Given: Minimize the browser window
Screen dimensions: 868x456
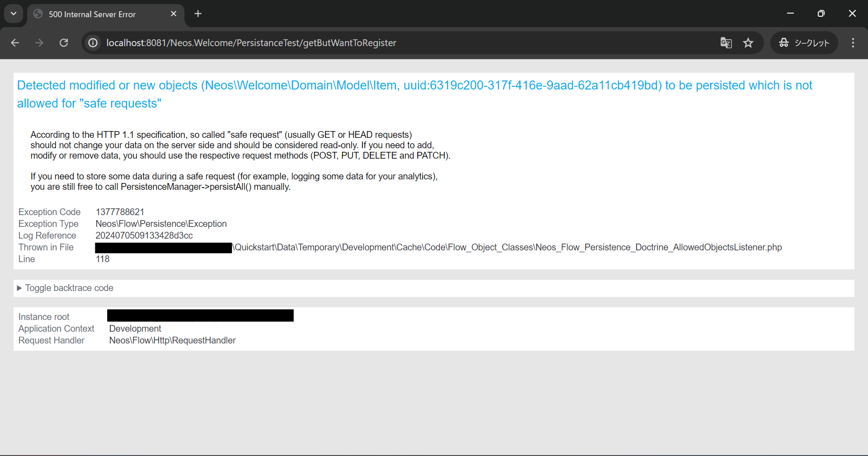Looking at the screenshot, I should pyautogui.click(x=790, y=14).
